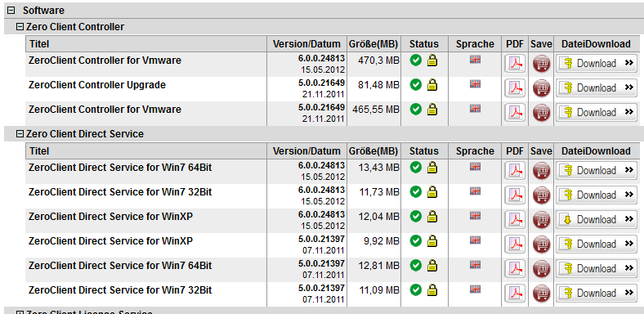Save the 11,09 MB Win7 32Bit service to cart
The height and width of the screenshot is (314, 644).
click(x=541, y=294)
